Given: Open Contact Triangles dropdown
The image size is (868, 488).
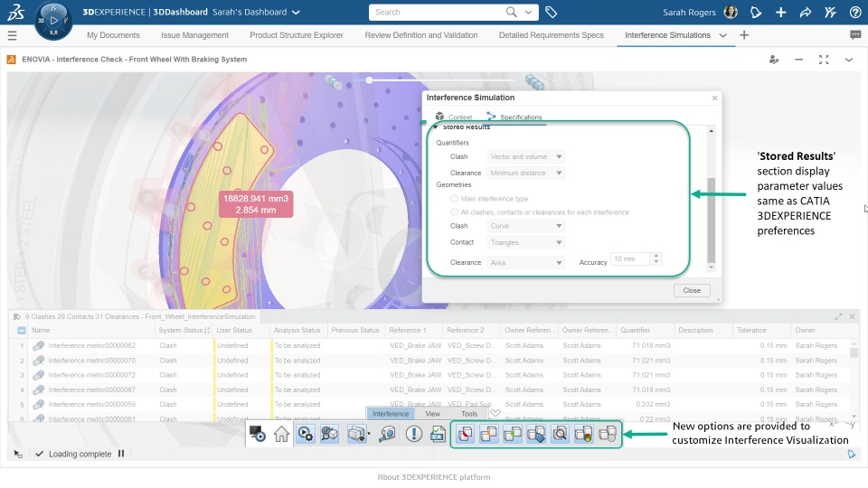Looking at the screenshot, I should tap(525, 242).
